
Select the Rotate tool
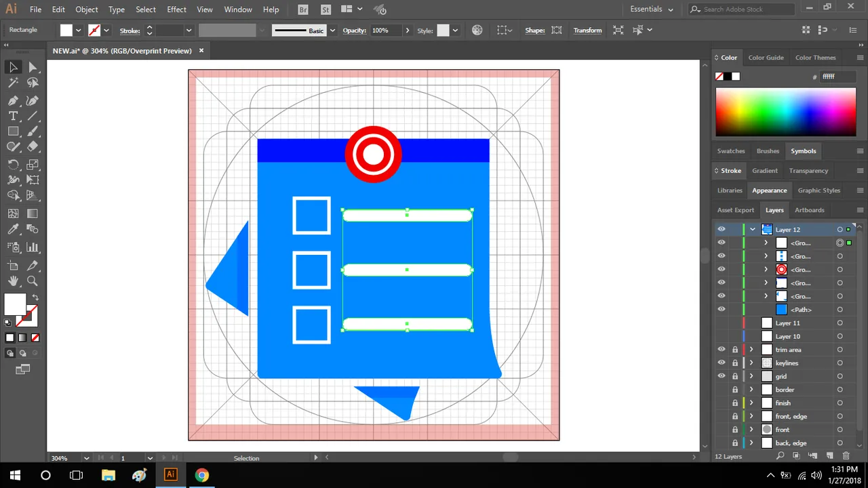(13, 165)
